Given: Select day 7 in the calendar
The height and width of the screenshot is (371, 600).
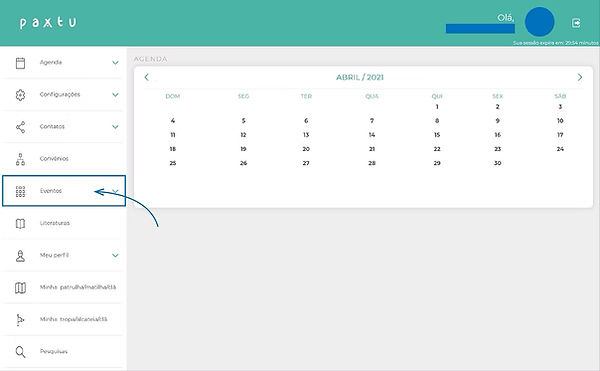Looking at the screenshot, I should click(x=372, y=121).
